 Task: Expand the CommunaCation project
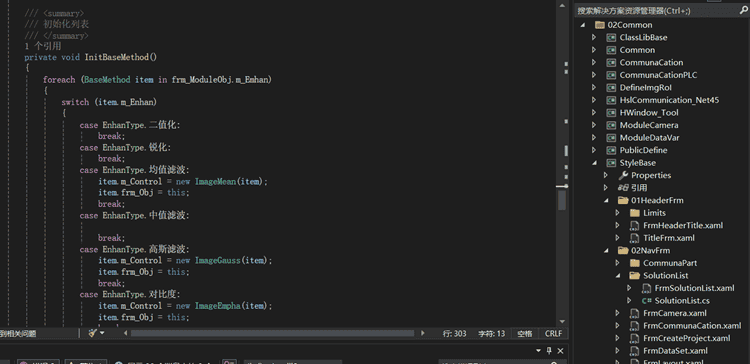click(x=594, y=62)
